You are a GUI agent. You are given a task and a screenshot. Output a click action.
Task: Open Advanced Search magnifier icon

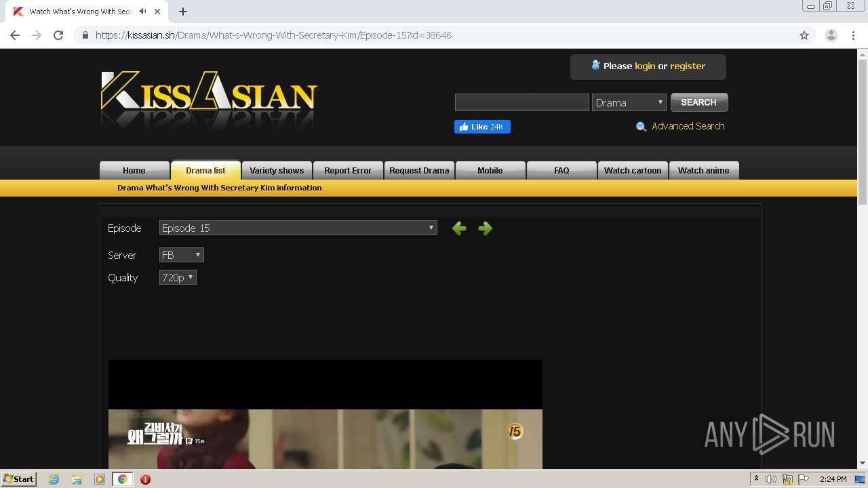(641, 127)
